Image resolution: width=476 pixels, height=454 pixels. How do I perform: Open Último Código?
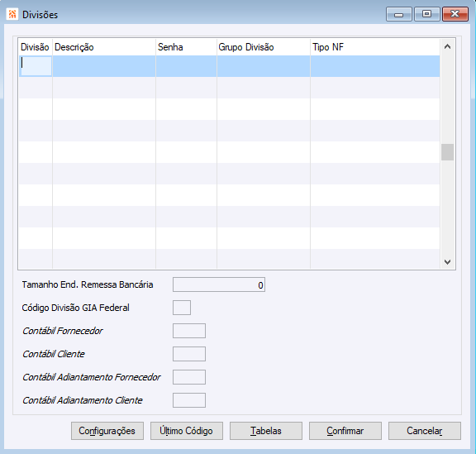(187, 431)
